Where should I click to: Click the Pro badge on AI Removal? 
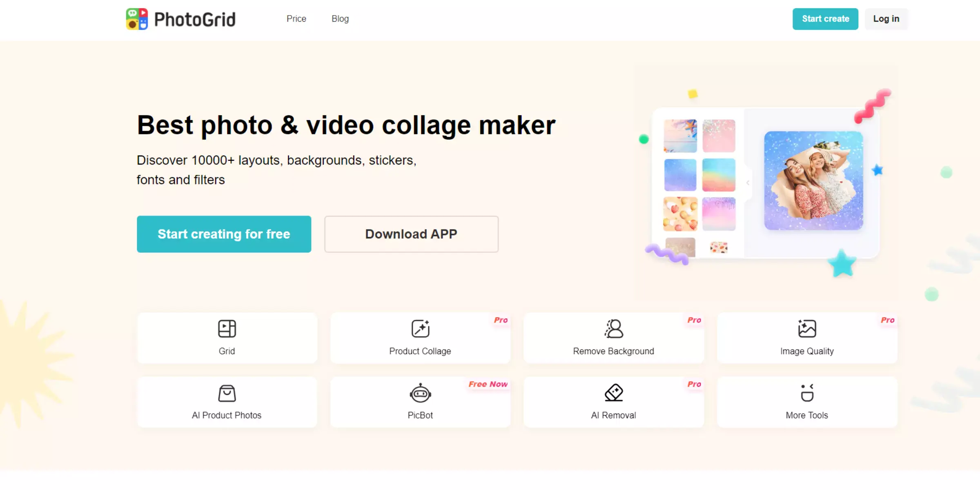(x=694, y=384)
